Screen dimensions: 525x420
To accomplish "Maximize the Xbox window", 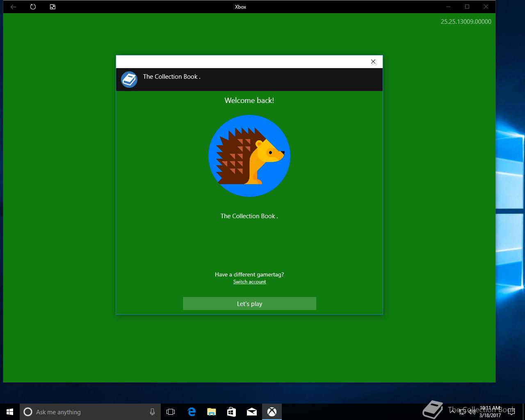I will (467, 7).
